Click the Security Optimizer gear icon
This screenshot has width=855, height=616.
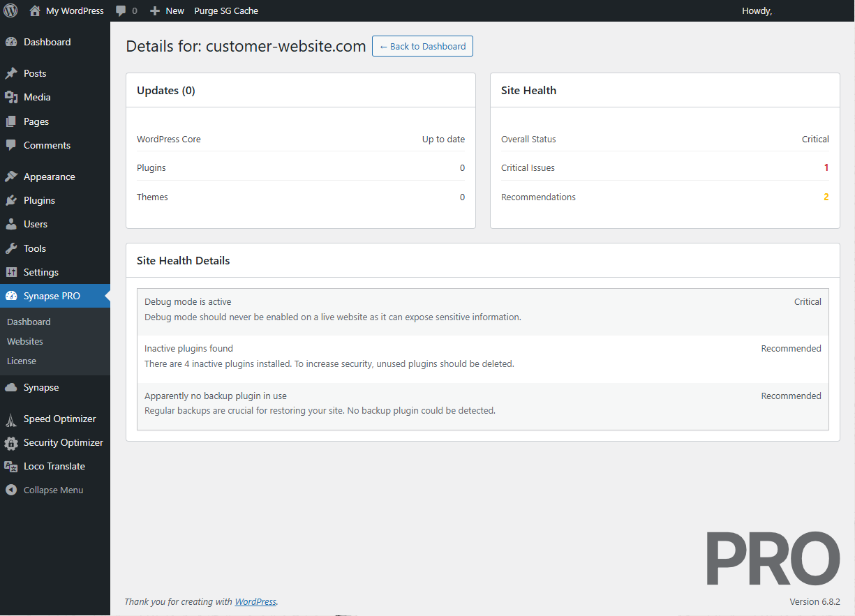coord(11,442)
